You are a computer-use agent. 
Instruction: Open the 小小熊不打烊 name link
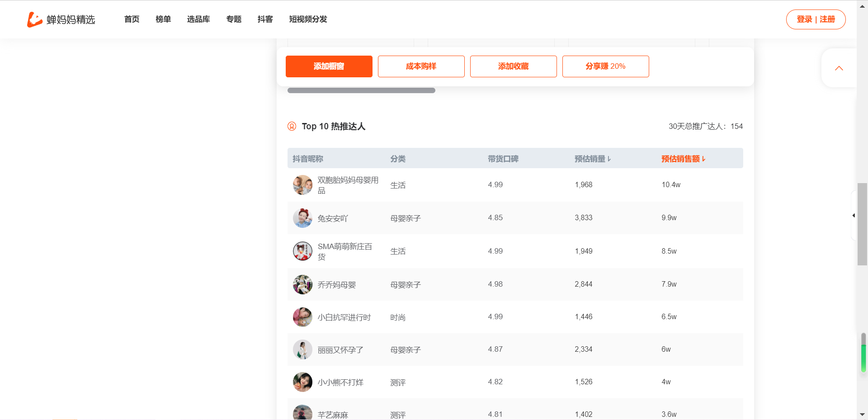point(340,382)
